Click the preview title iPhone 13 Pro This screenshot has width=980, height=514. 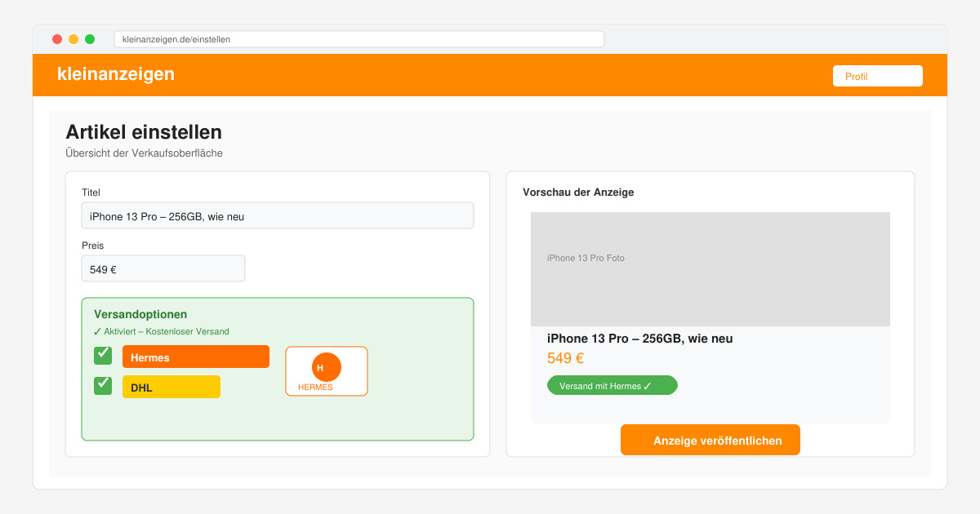[x=640, y=339]
